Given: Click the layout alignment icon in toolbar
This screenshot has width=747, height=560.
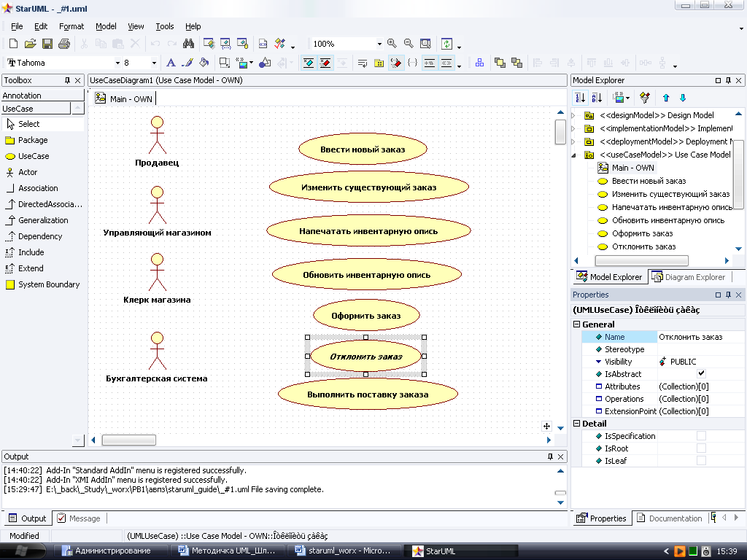Looking at the screenshot, I should pos(480,63).
